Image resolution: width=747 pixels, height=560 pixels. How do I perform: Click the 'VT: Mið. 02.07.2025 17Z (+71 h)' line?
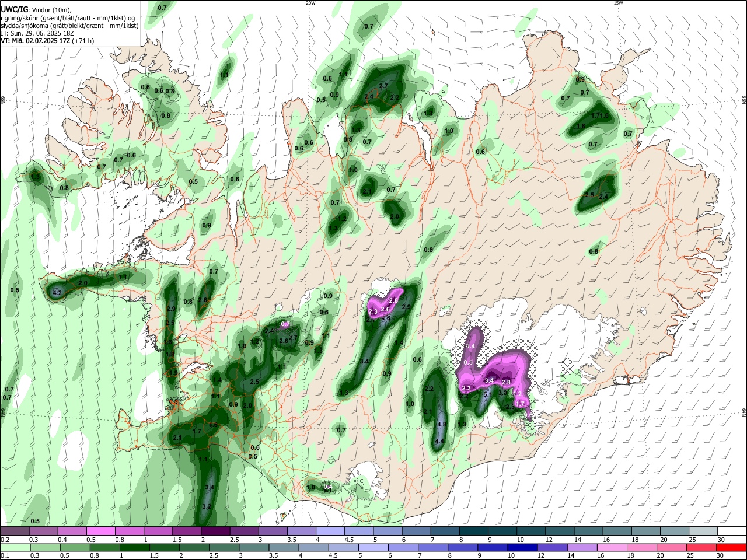[47, 41]
